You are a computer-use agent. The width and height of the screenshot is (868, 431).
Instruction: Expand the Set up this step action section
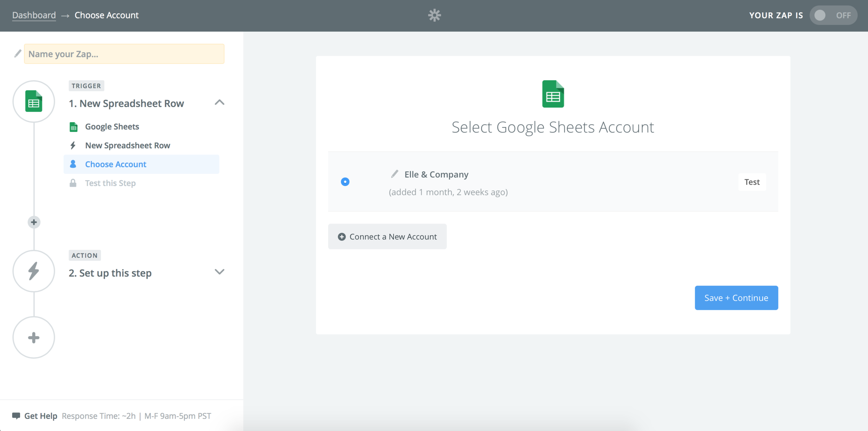219,272
